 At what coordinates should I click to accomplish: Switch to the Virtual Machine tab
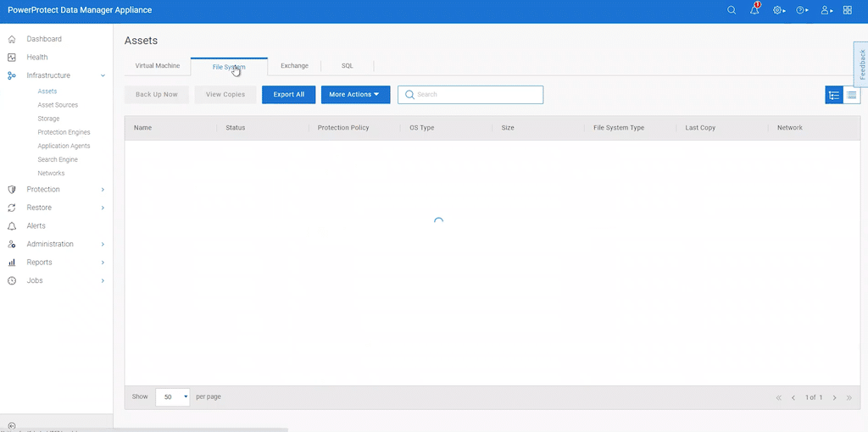pos(157,66)
